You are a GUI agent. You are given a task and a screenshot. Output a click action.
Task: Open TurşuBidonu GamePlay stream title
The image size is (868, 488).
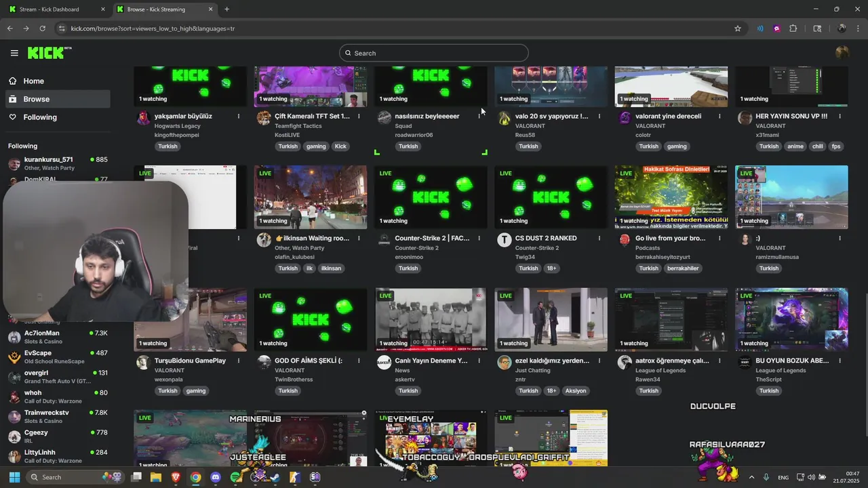tap(190, 361)
